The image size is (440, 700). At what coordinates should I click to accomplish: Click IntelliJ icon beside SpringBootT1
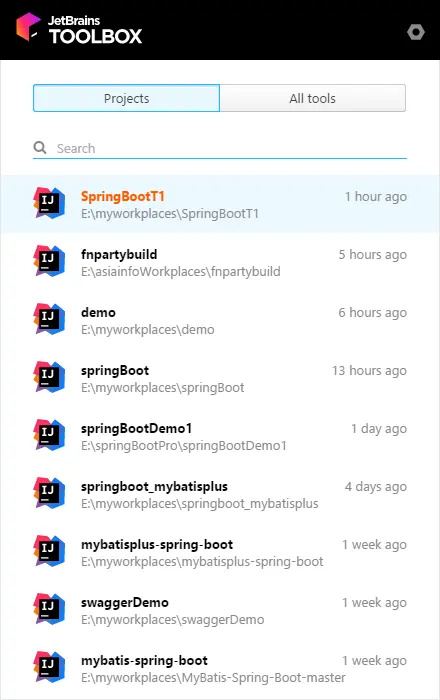pos(49,203)
